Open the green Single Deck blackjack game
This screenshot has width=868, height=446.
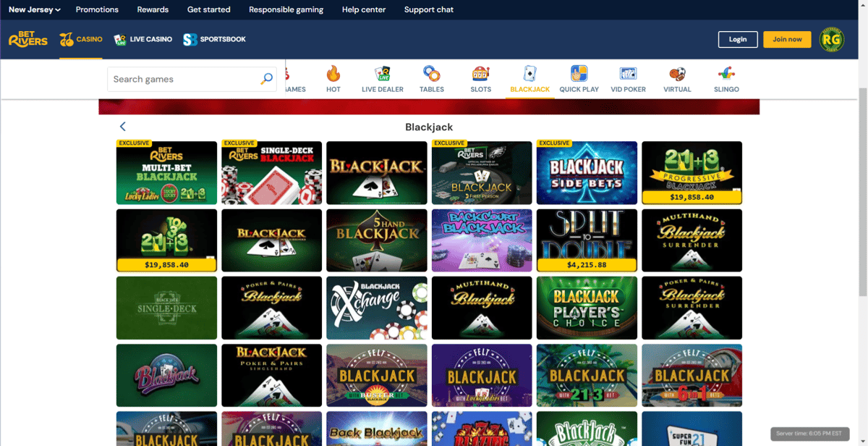[166, 308]
